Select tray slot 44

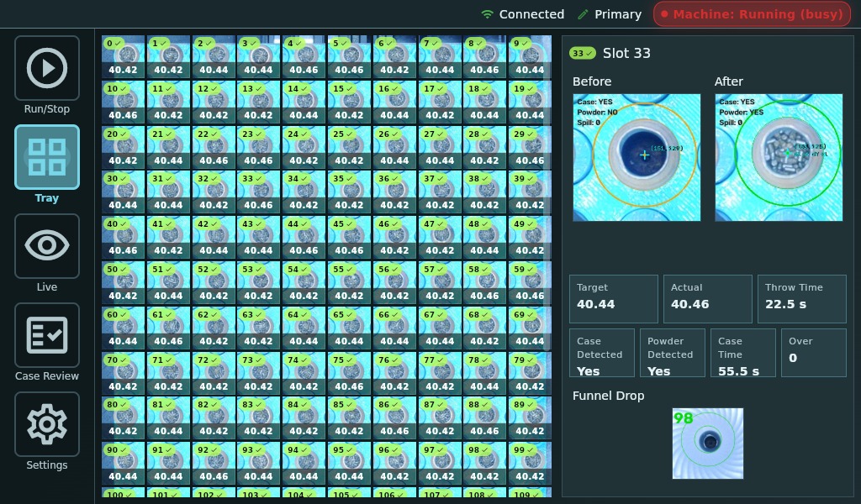304,238
